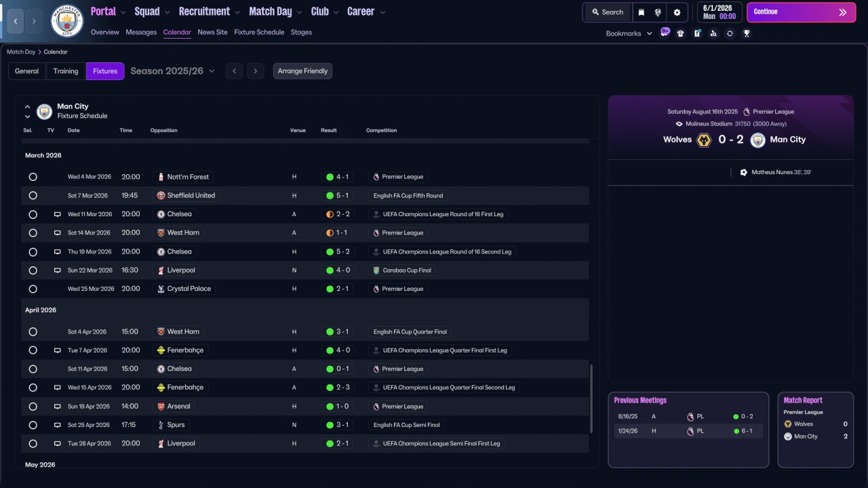Image resolution: width=868 pixels, height=488 pixels.
Task: Click the Molineux Stadium icon
Action: click(x=679, y=124)
